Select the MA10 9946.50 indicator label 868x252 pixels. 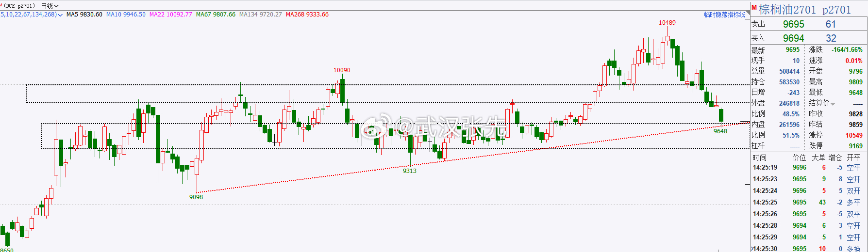tap(126, 15)
